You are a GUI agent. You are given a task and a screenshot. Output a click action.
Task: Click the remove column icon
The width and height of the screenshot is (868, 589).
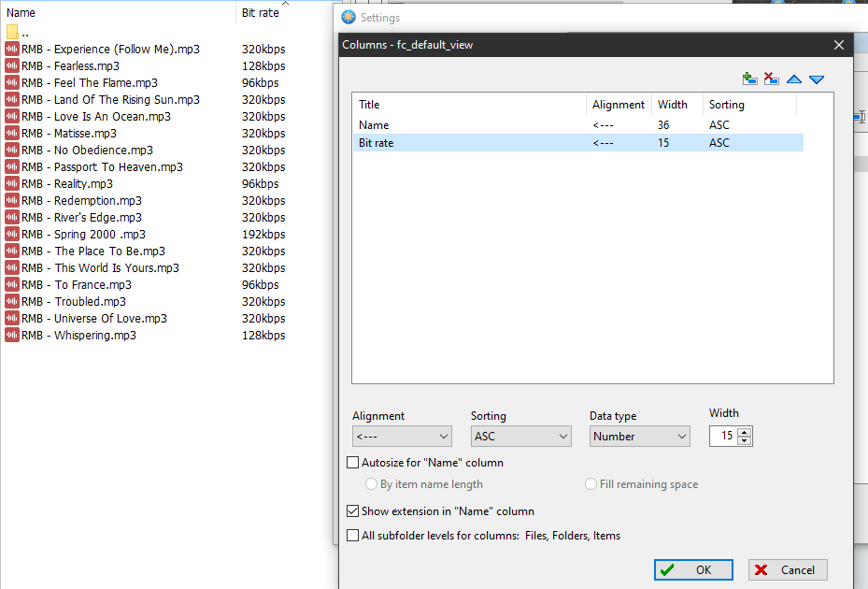(772, 79)
